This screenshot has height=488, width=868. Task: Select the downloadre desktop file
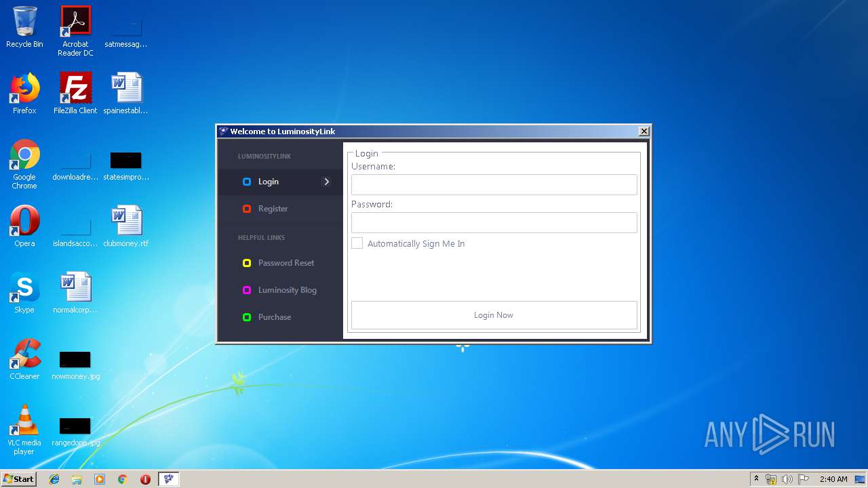coord(75,165)
